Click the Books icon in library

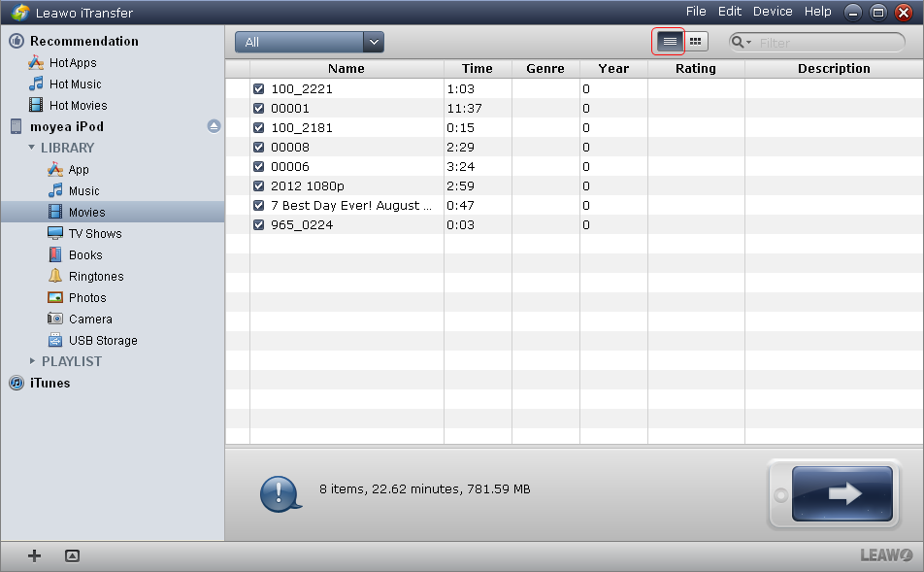click(x=55, y=254)
